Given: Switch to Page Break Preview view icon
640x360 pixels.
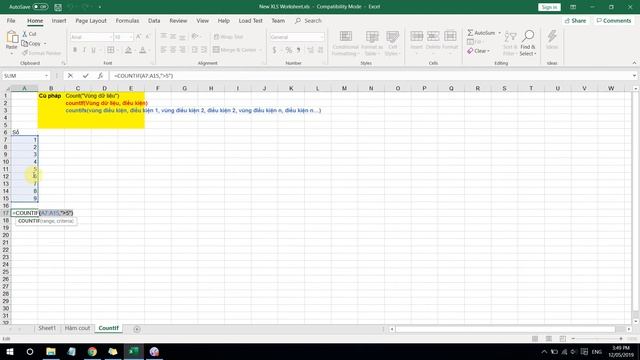Looking at the screenshot, I should pos(562,339).
